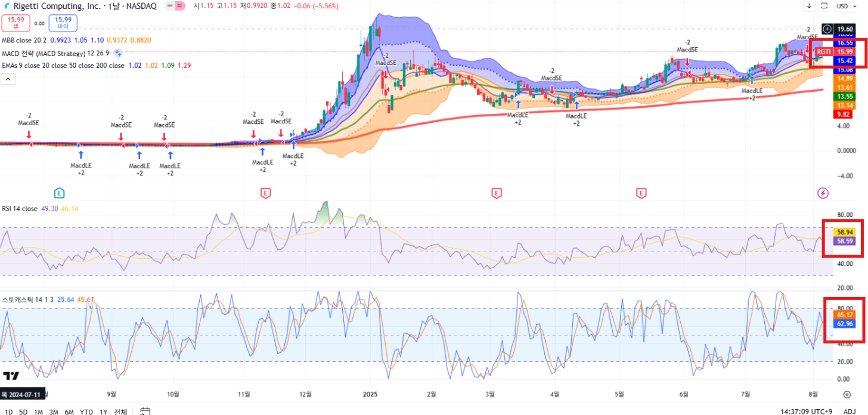The width and height of the screenshot is (868, 415).
Task: Select the 3M time range
Action: pyautogui.click(x=54, y=411)
